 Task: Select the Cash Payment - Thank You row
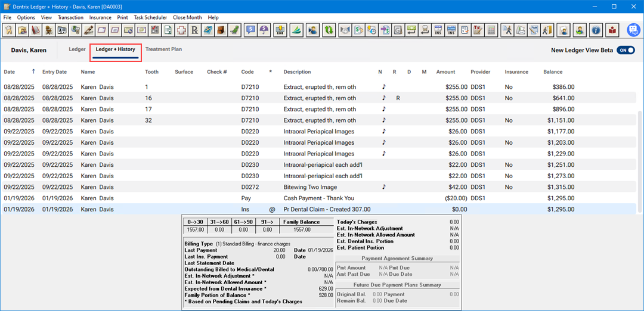coord(319,198)
